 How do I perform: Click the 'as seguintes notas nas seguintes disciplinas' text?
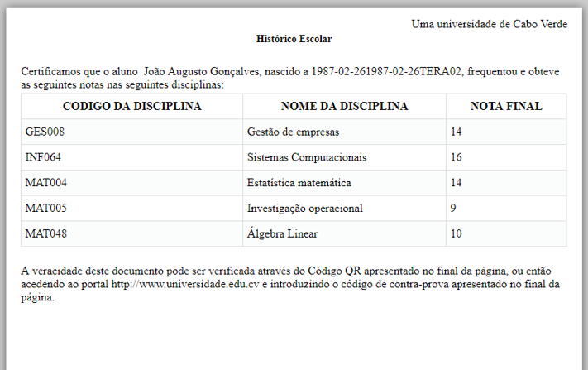[x=122, y=84]
